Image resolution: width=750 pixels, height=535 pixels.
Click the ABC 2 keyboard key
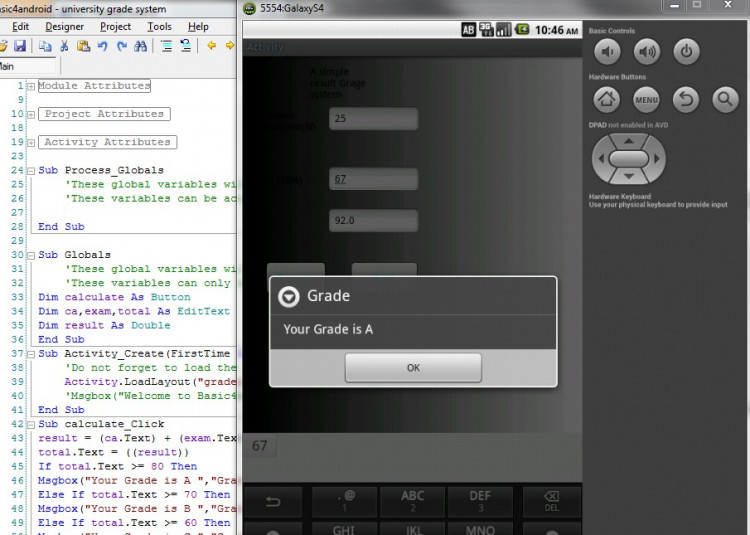(x=412, y=502)
